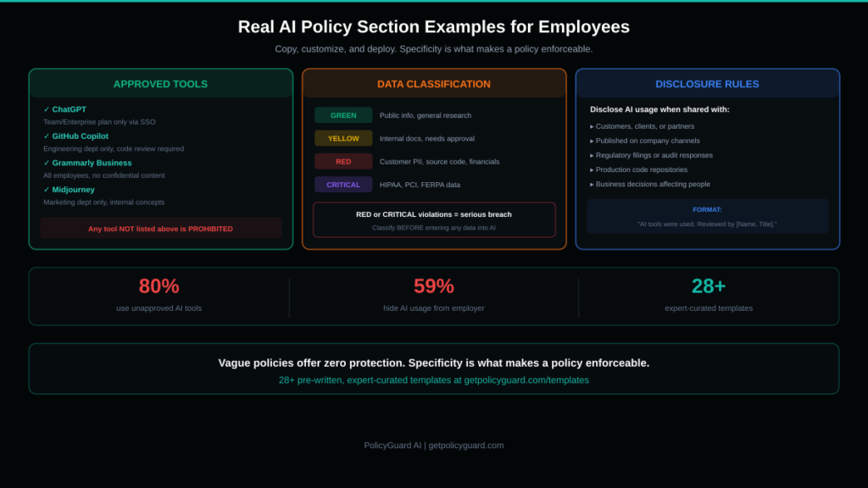This screenshot has height=488, width=868.
Task: Toggle the checkmark for GitHub Copilot
Action: [45, 136]
